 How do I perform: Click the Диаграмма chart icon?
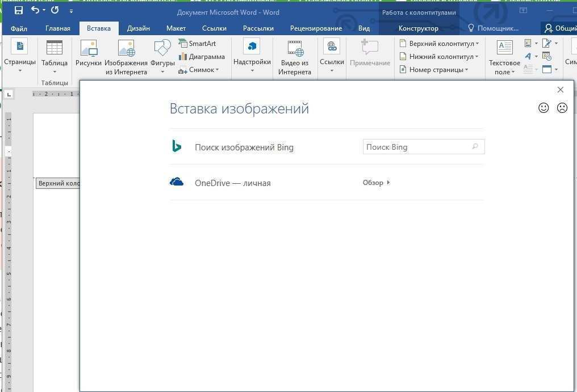point(202,57)
